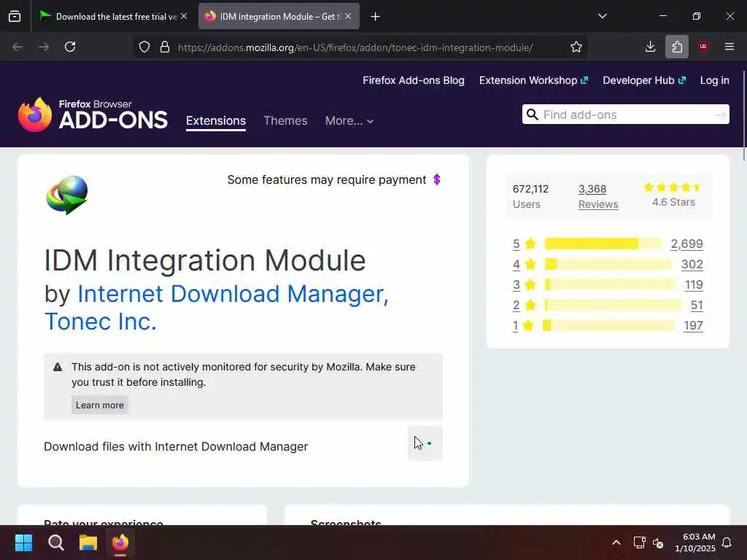Open Internet Download Manager author link
The width and height of the screenshot is (747, 560).
point(233,294)
